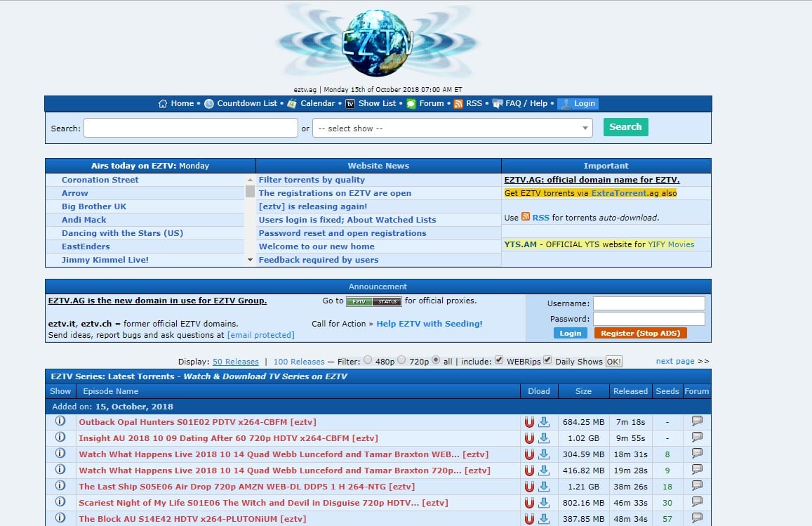Click inside the Username input field
This screenshot has width=812, height=526.
click(x=648, y=303)
